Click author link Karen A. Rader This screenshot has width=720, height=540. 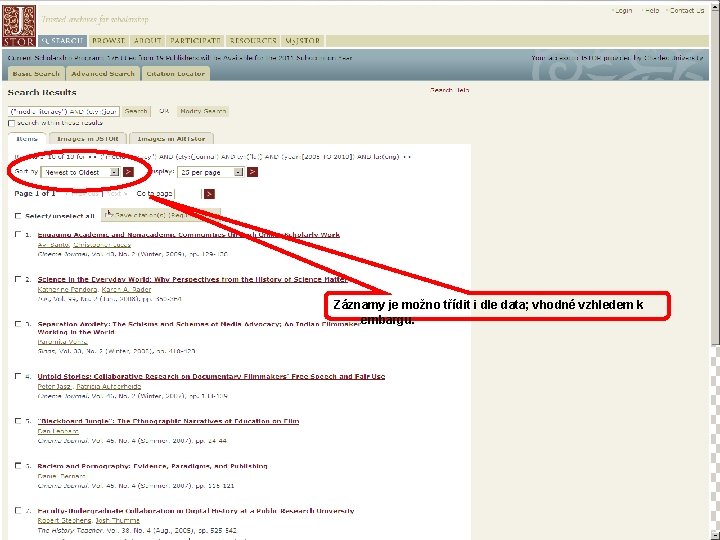[126, 290]
